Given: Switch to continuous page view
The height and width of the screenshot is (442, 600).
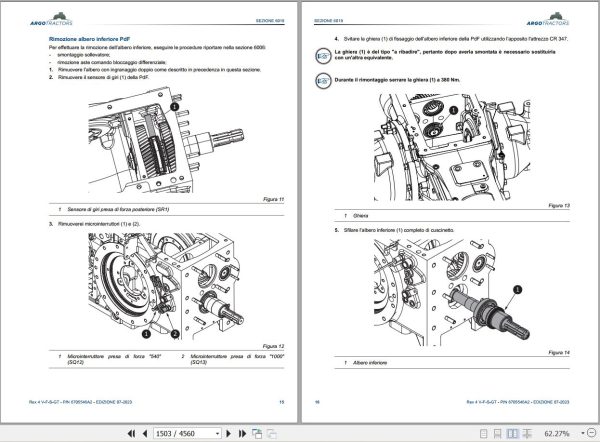Looking at the screenshot, I should point(497,434).
